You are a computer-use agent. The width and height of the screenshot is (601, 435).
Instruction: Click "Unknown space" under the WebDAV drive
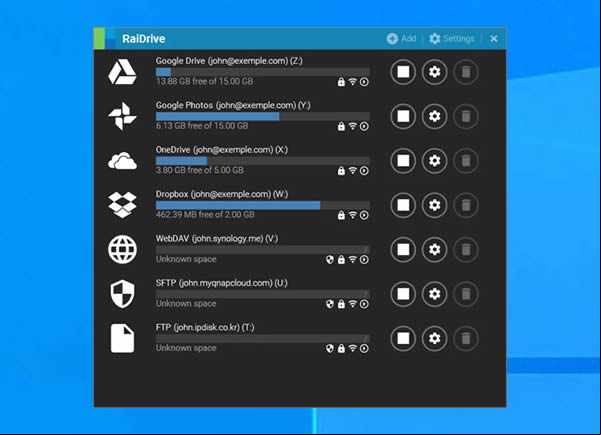(186, 259)
